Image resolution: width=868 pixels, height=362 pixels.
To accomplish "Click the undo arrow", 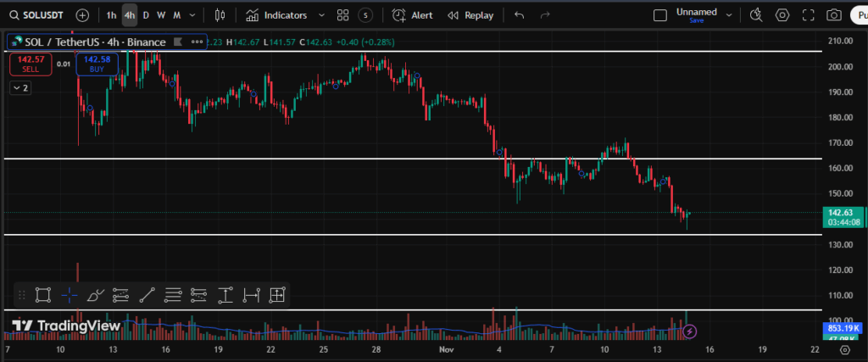I will [x=520, y=15].
